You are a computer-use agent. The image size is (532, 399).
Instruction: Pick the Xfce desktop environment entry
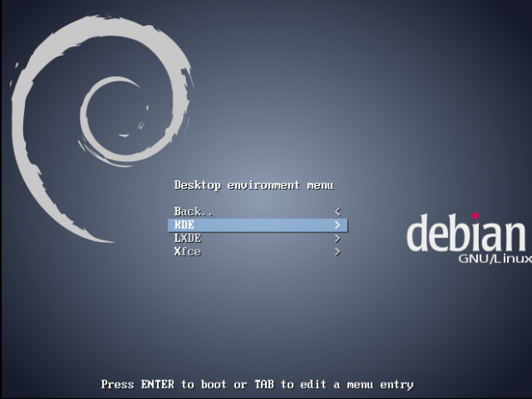258,251
